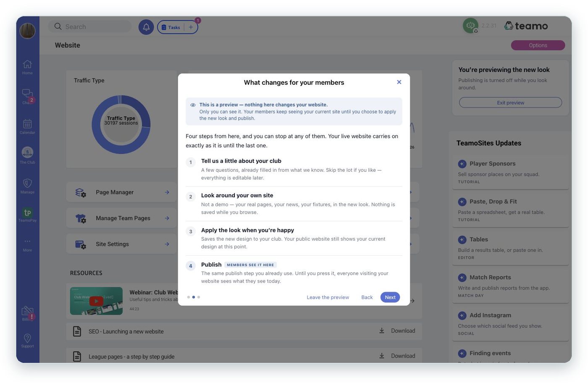Open the More sidebar menu

[x=27, y=244]
